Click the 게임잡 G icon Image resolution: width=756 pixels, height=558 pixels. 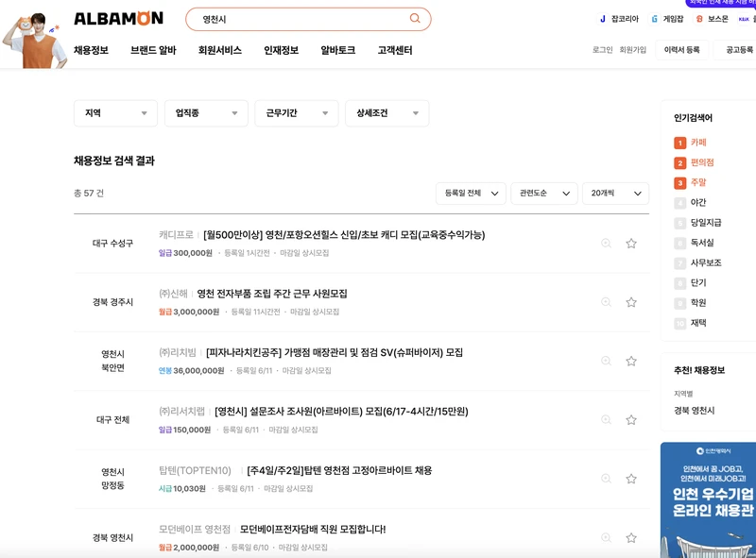coord(654,18)
